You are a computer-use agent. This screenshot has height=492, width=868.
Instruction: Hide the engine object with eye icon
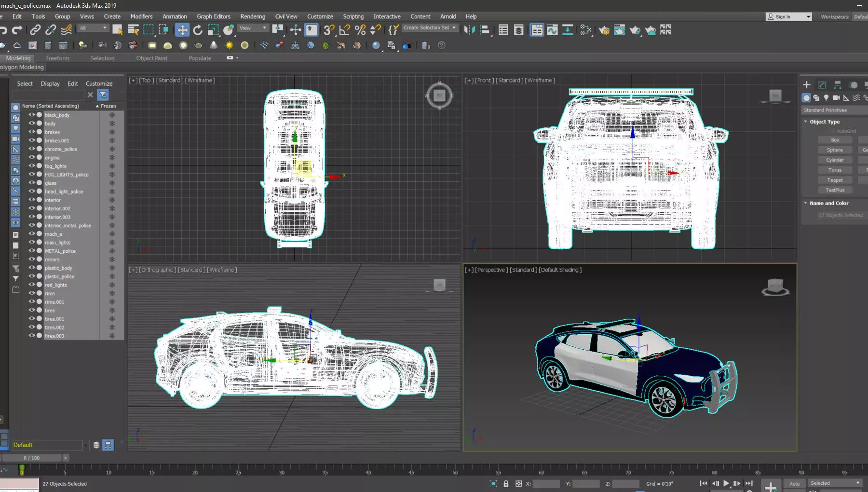(31, 157)
